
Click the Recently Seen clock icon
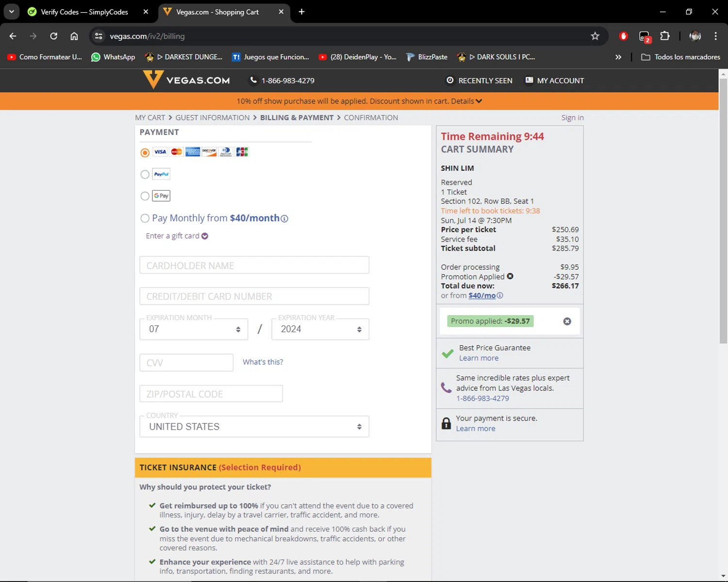[x=450, y=80]
